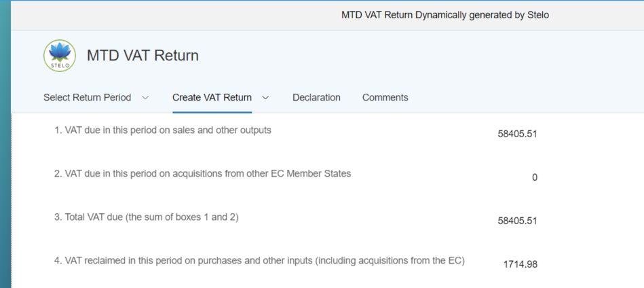Click the teal left sidebar strip

click(x=5, y=144)
